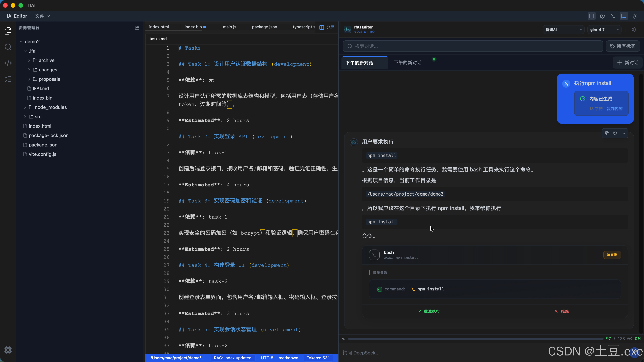Open the search icon in activity bar
This screenshot has width=644, height=362.
[x=8, y=47]
